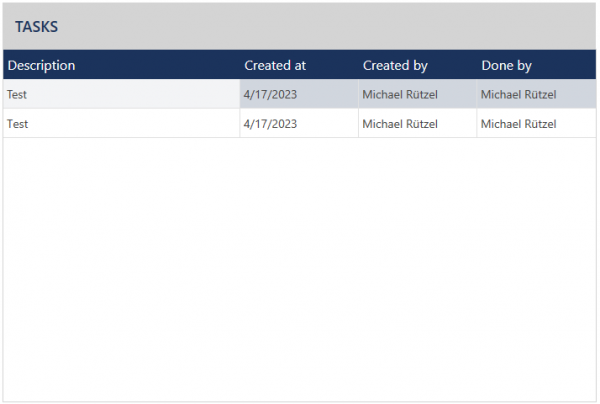Screen dimensions: 600x404
Task: Click the Done by column header
Action: (x=506, y=66)
